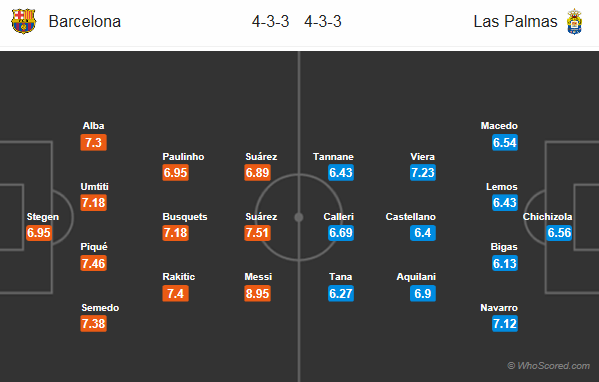Select Stegen's 6.95 rating badge
The image size is (599, 382).
[x=39, y=233]
